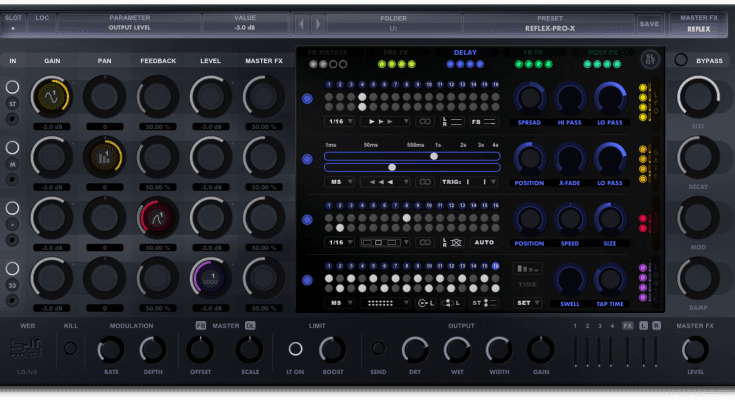
Task: Switch to the DELAY tab
Action: (x=465, y=52)
